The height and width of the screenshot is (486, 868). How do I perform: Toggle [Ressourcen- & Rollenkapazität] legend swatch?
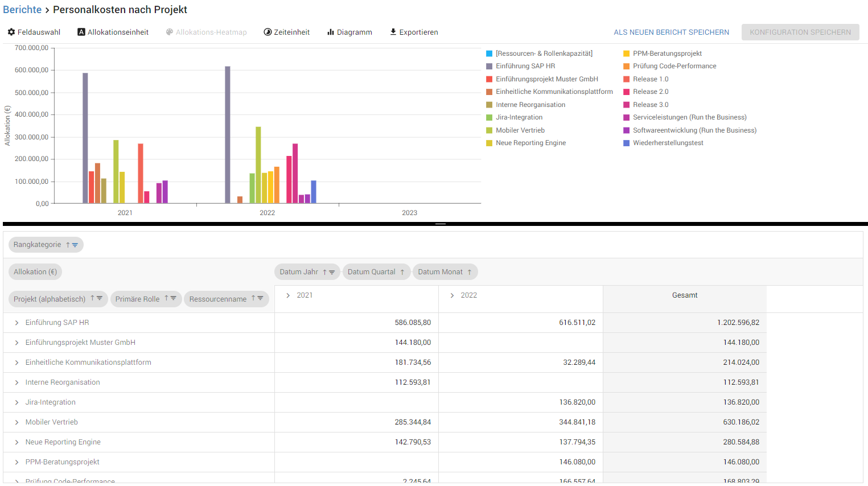[x=489, y=53]
